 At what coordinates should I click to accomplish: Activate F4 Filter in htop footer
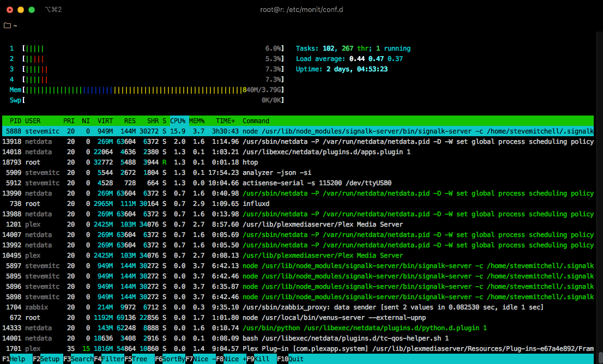[x=109, y=359]
